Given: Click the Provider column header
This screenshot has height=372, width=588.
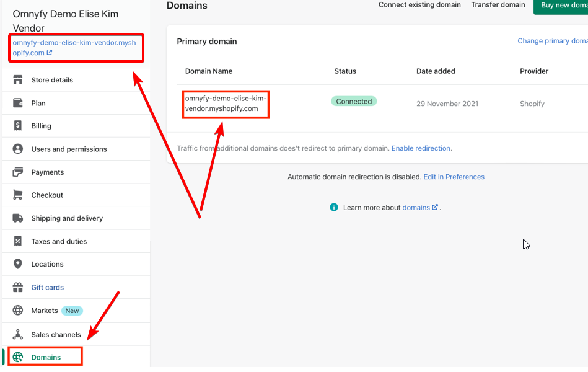Looking at the screenshot, I should pyautogui.click(x=533, y=71).
